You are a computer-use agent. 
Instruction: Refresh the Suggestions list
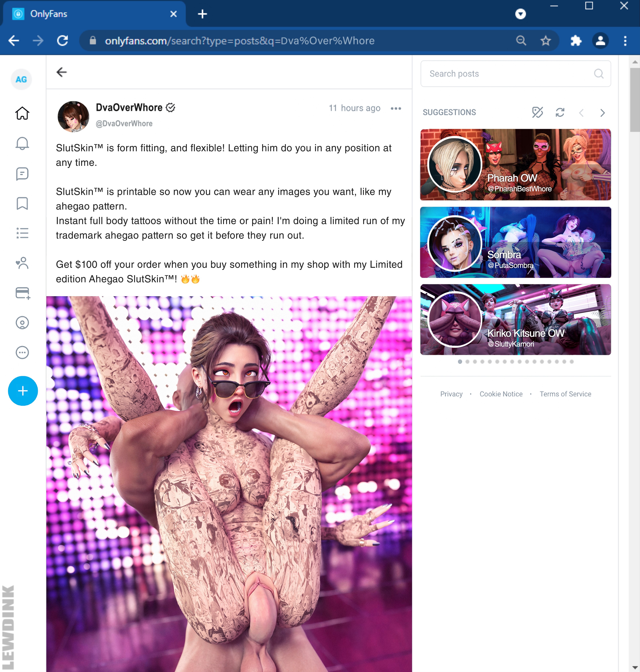pyautogui.click(x=560, y=112)
